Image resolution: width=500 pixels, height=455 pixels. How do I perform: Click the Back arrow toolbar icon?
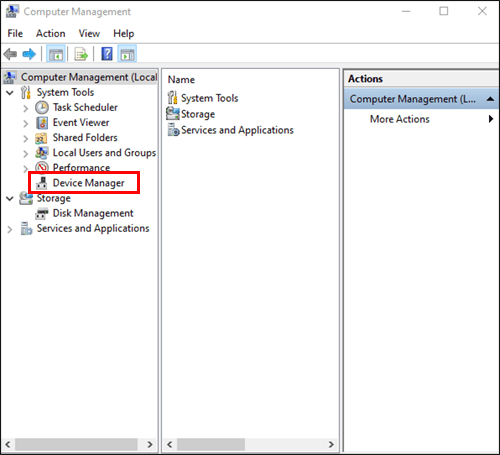[x=10, y=54]
